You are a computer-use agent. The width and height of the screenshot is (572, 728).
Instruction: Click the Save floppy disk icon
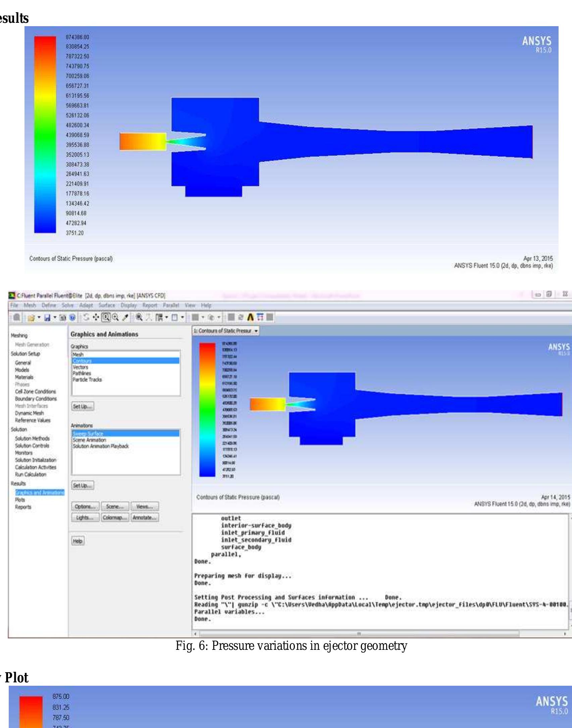point(47,317)
